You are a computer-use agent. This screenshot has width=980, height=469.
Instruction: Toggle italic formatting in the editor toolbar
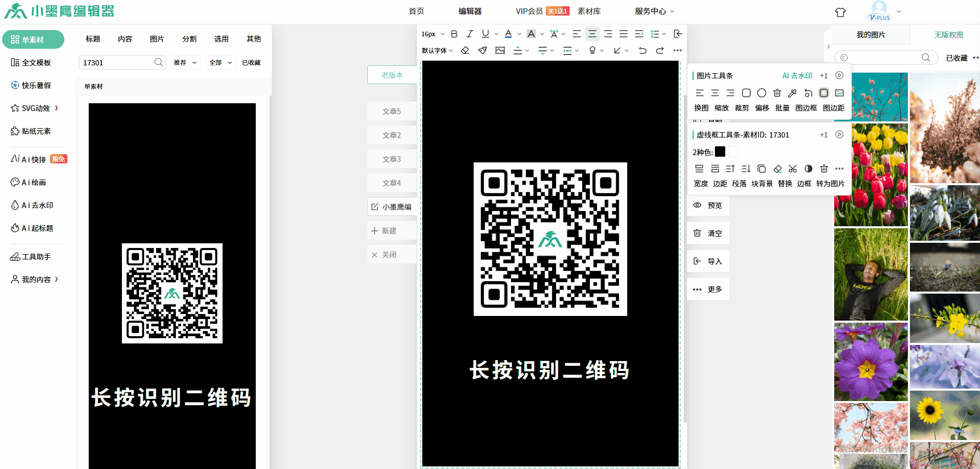[x=470, y=34]
